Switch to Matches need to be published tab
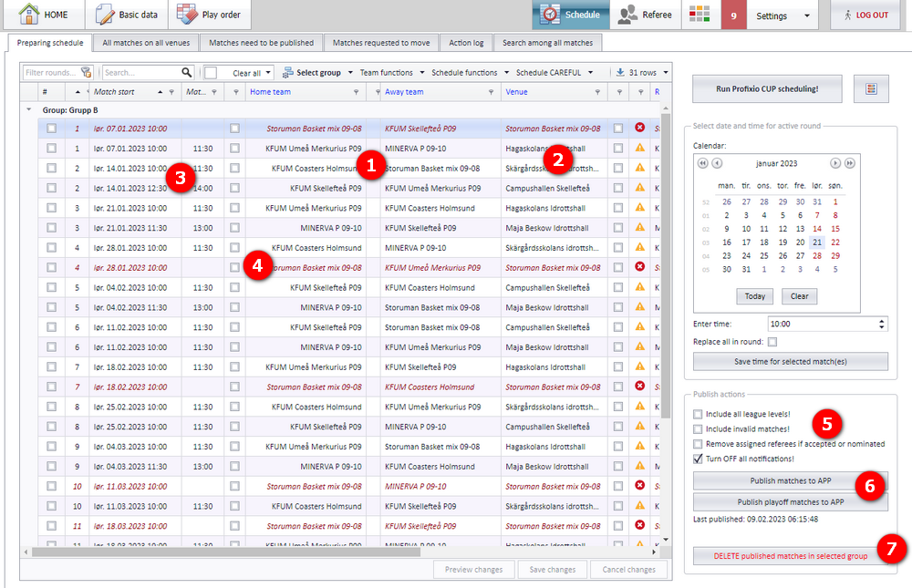 261,43
